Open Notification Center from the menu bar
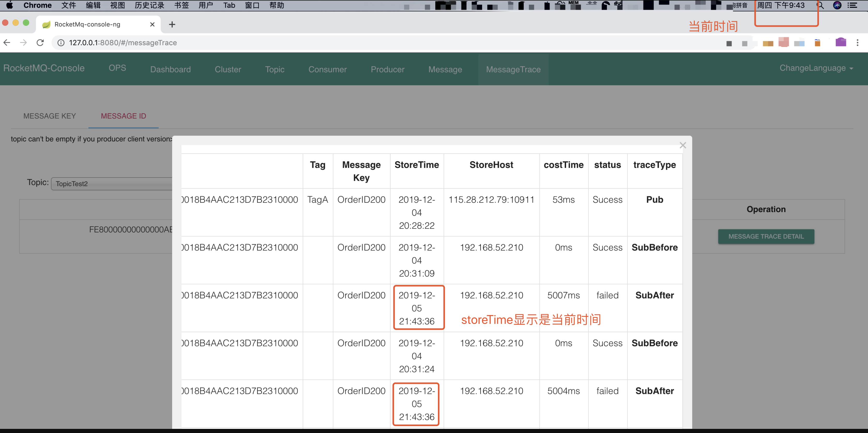The height and width of the screenshot is (433, 868). coord(854,5)
